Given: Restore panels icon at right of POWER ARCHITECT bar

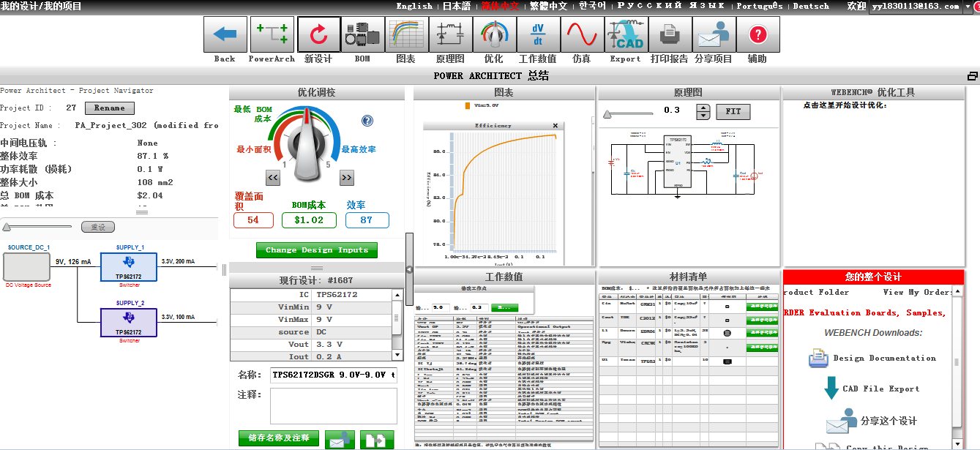Looking at the screenshot, I should pyautogui.click(x=972, y=76).
